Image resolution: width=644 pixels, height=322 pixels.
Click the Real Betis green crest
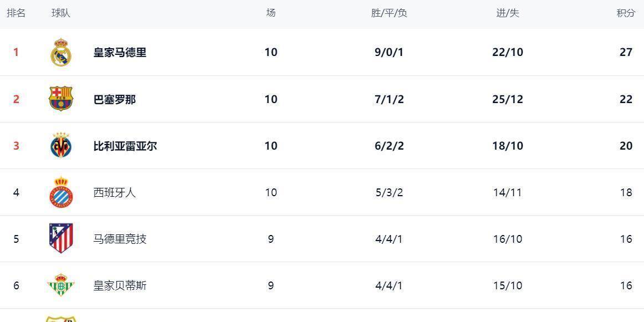pyautogui.click(x=61, y=285)
